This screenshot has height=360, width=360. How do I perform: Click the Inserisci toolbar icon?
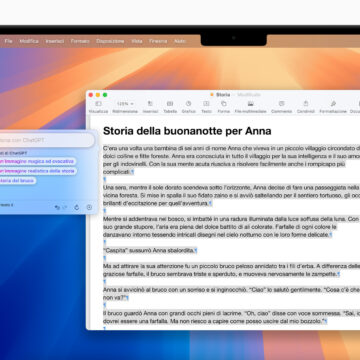(x=150, y=104)
